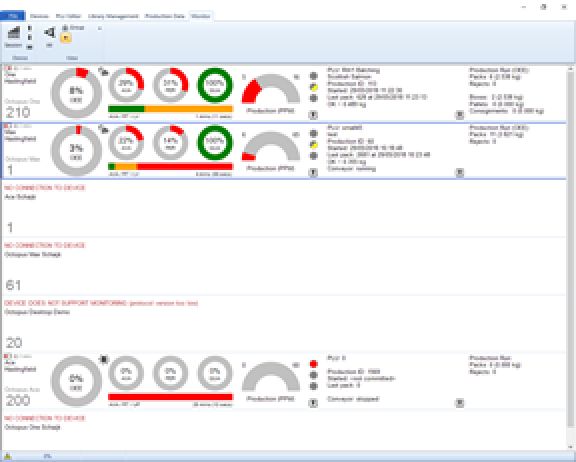Click solid red status bar in row 200
Viewport: 576px width, 462px height.
[x=170, y=397]
